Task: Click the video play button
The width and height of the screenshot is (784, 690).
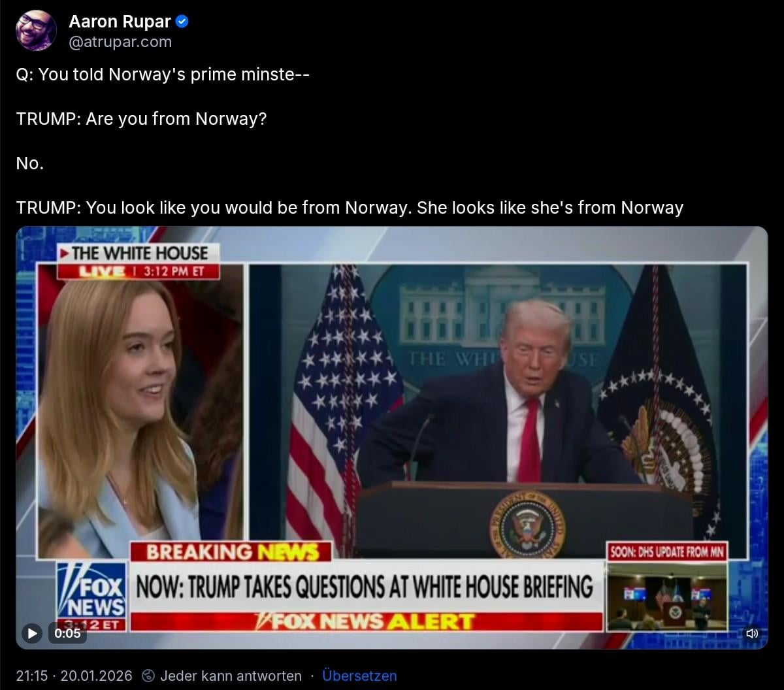Action: point(31,632)
